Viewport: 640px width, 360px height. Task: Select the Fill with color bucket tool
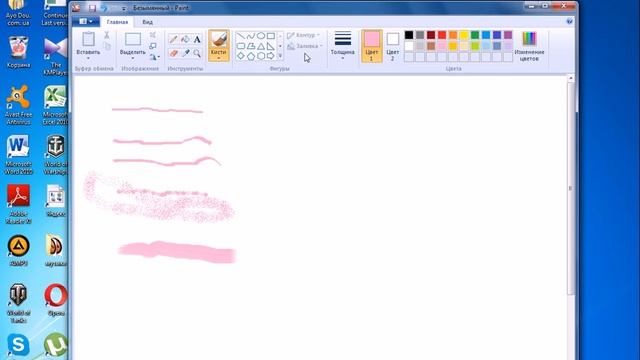click(x=185, y=40)
